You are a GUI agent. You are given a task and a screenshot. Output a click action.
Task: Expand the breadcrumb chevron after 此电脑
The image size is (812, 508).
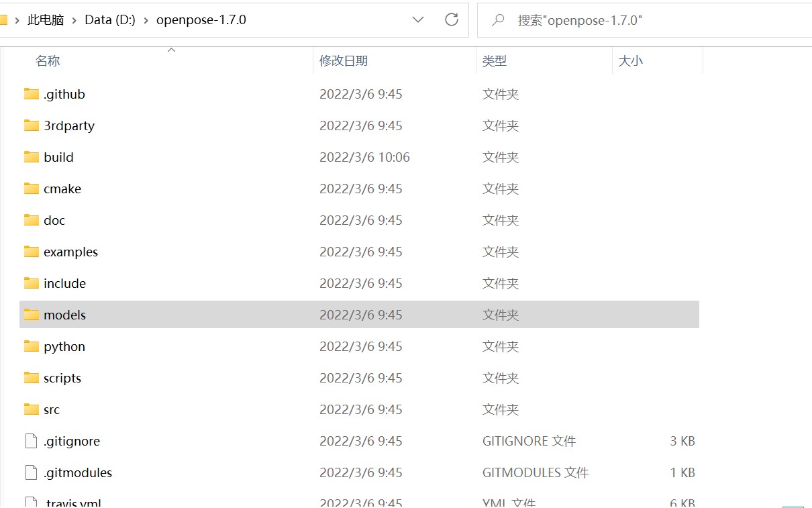(76, 19)
